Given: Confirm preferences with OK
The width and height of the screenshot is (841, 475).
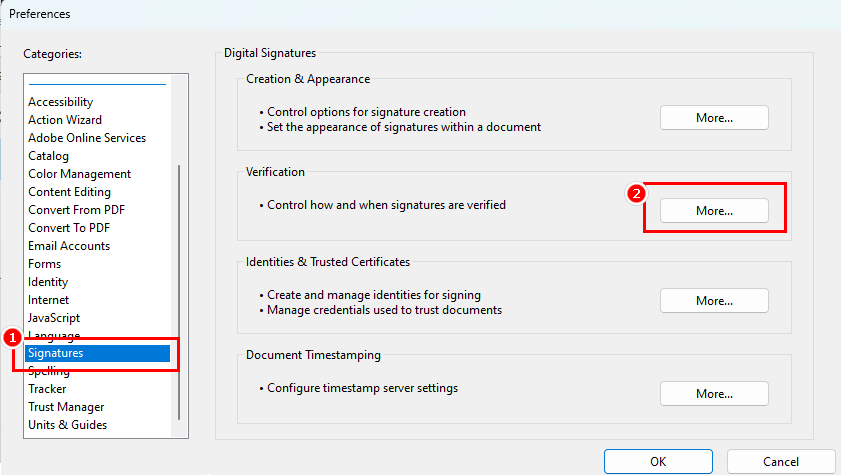Looking at the screenshot, I should 658,462.
